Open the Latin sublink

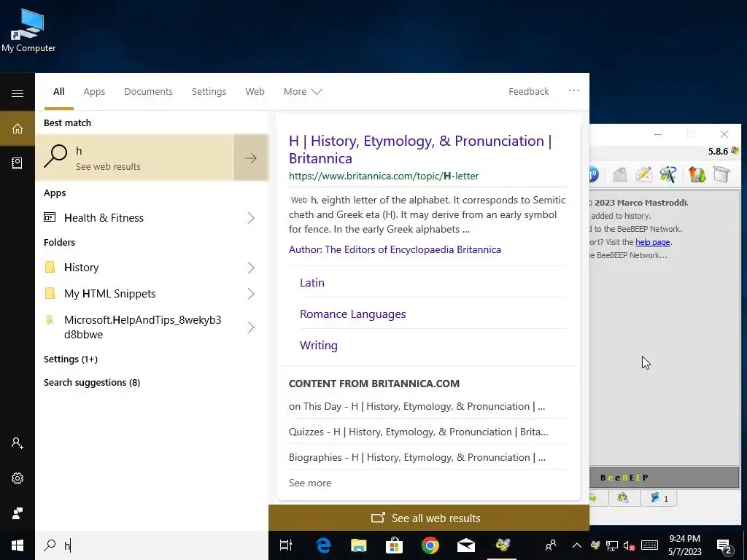coord(312,282)
